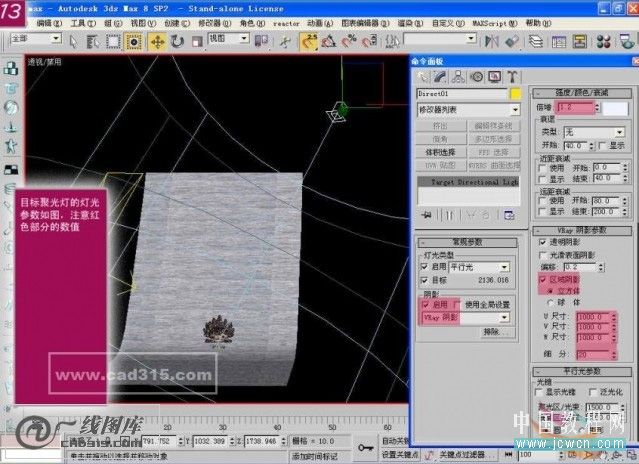The width and height of the screenshot is (639, 464).
Task: Collapse the VRay 阴影参数 rollout
Action: (582, 231)
